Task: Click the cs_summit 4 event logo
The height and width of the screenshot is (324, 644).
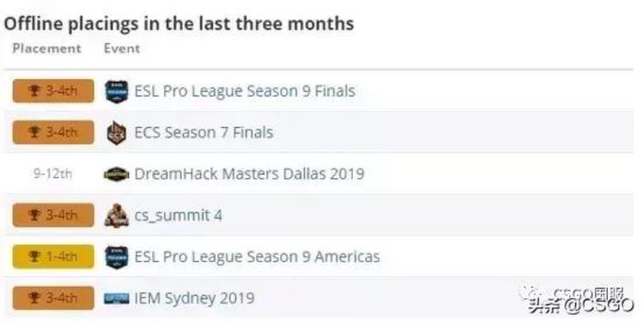Action: click(117, 215)
